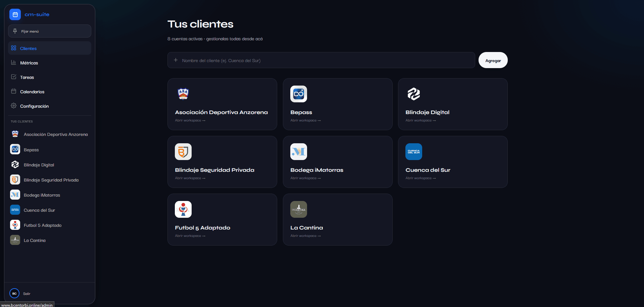This screenshot has height=307, width=644.
Task: Open workspace link on Futbol 5 Adaptado card
Action: click(x=190, y=236)
